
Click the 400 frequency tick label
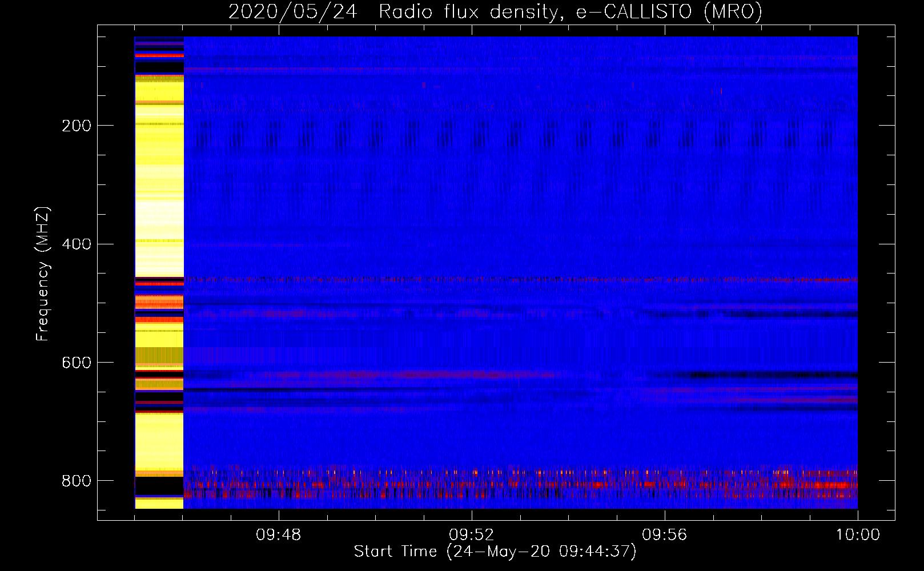click(77, 244)
